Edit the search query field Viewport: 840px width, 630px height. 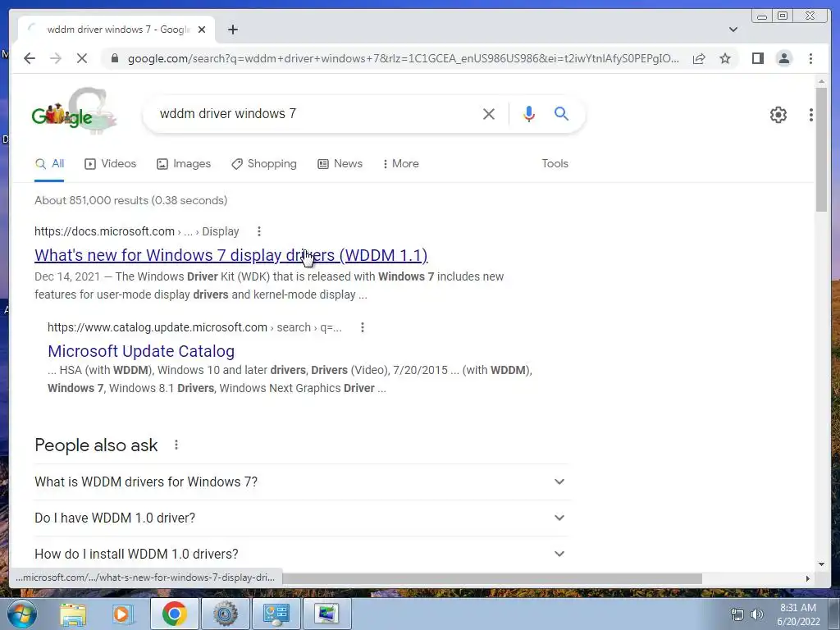(x=316, y=113)
